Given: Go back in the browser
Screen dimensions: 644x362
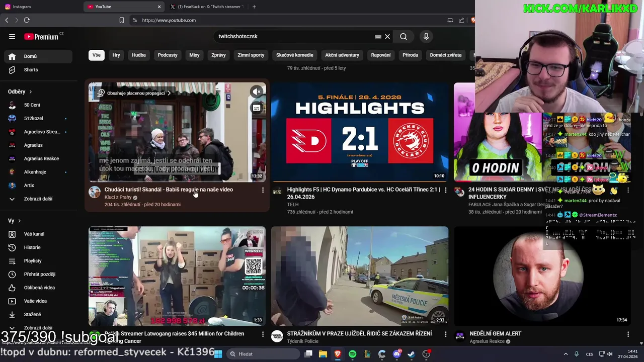Looking at the screenshot, I should click(x=7, y=20).
